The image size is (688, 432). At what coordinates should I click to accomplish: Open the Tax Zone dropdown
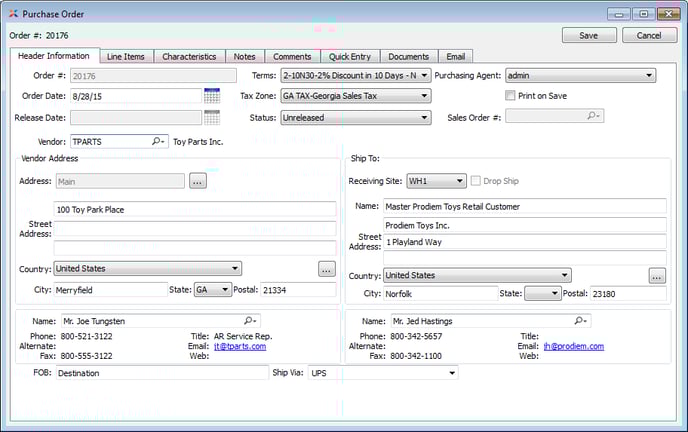click(424, 96)
